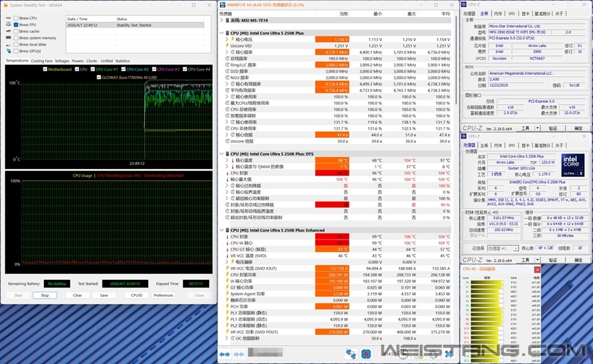Click HWiNFO blue left-right navigation arrows icon
The height and width of the screenshot is (364, 593).
point(225,354)
